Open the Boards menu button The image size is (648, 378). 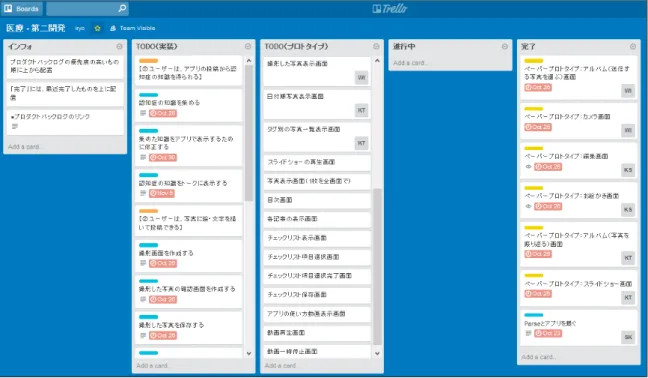[x=21, y=9]
